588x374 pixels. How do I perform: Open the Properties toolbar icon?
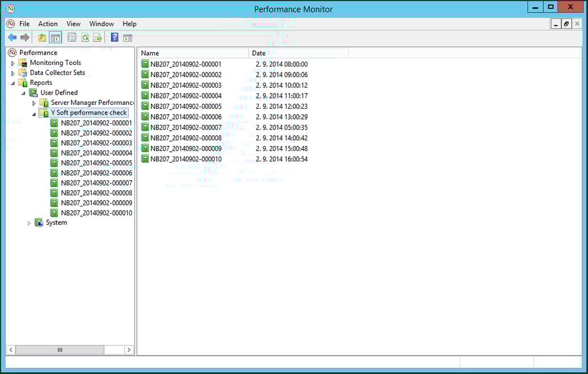[72, 38]
